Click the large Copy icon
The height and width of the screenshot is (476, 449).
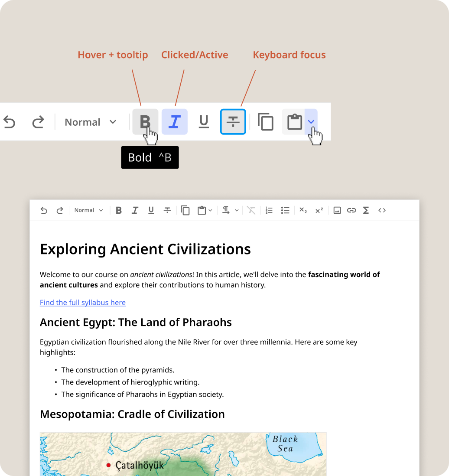coord(266,122)
